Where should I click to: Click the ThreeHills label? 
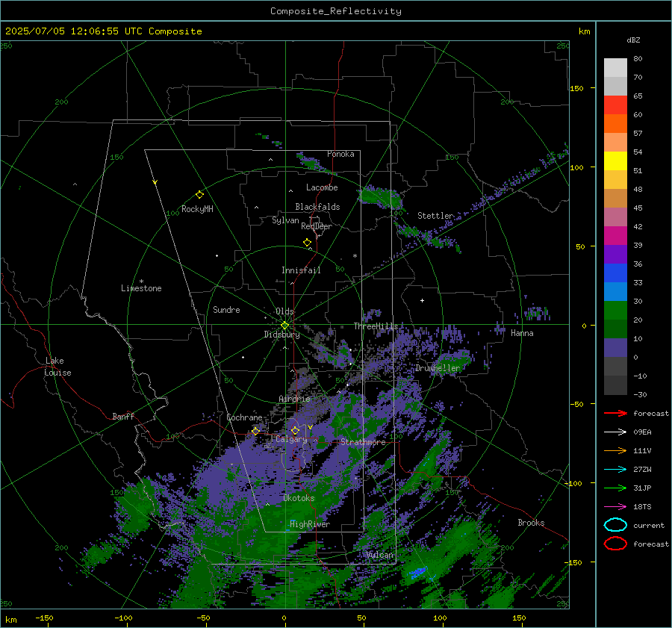tap(376, 326)
